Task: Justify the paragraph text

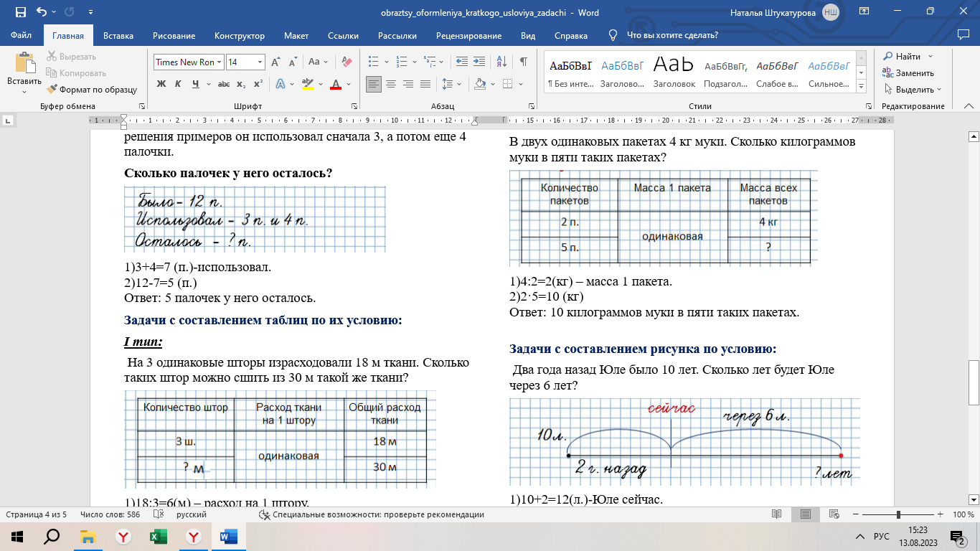Action: point(425,84)
